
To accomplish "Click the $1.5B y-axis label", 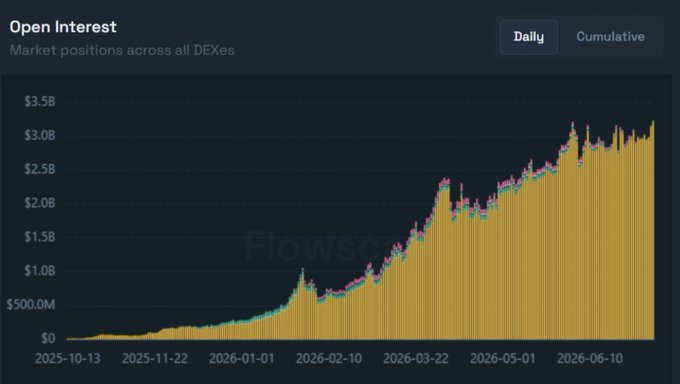I will click(x=40, y=237).
